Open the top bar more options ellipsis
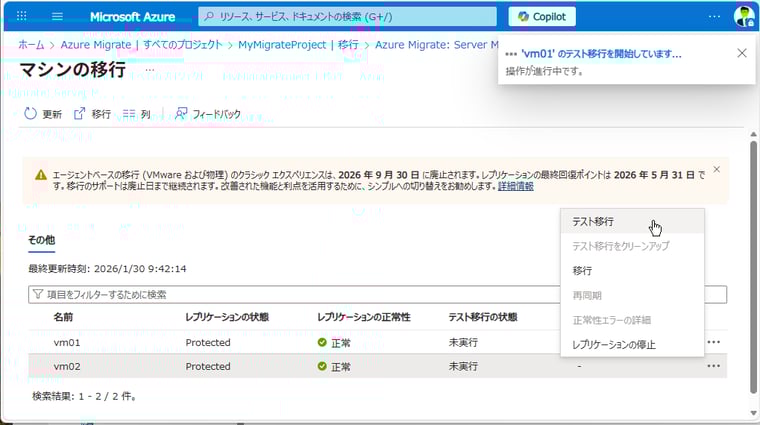760x425 pixels. click(714, 16)
